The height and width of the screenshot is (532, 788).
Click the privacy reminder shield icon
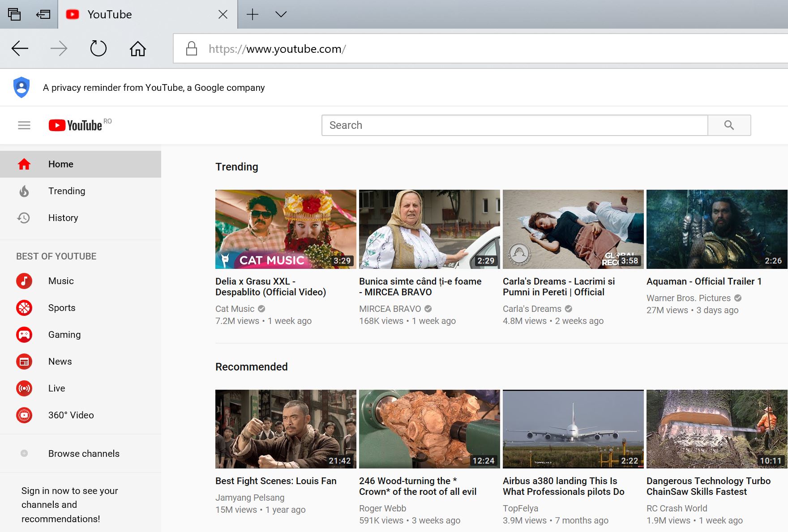pos(21,87)
